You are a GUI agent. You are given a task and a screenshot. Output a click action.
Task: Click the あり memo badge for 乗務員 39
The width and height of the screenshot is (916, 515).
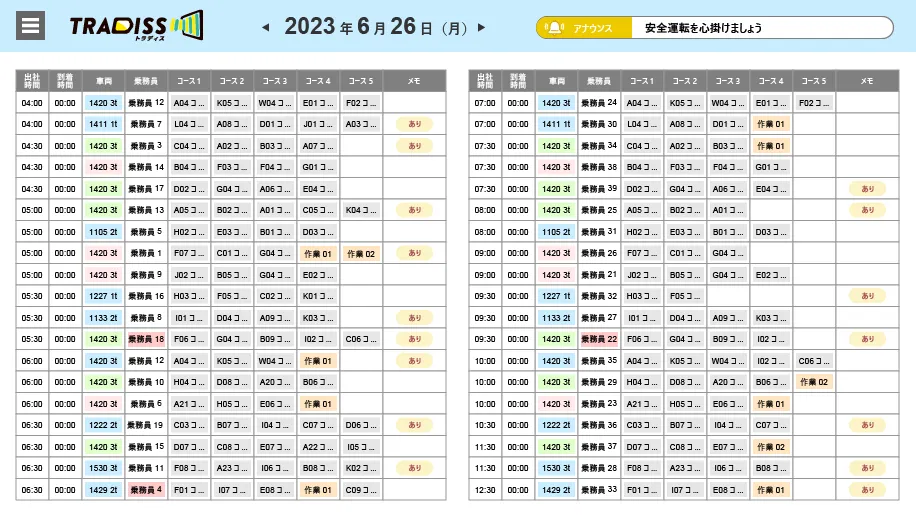click(867, 189)
